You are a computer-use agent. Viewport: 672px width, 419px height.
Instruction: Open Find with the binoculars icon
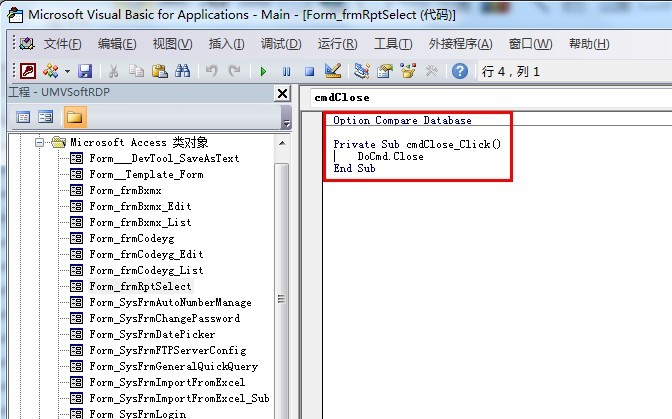click(183, 71)
